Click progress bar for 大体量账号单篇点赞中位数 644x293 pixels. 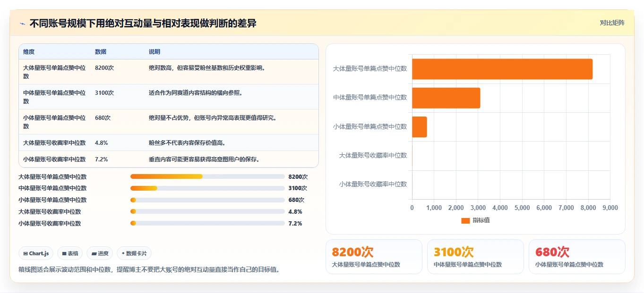pos(207,176)
